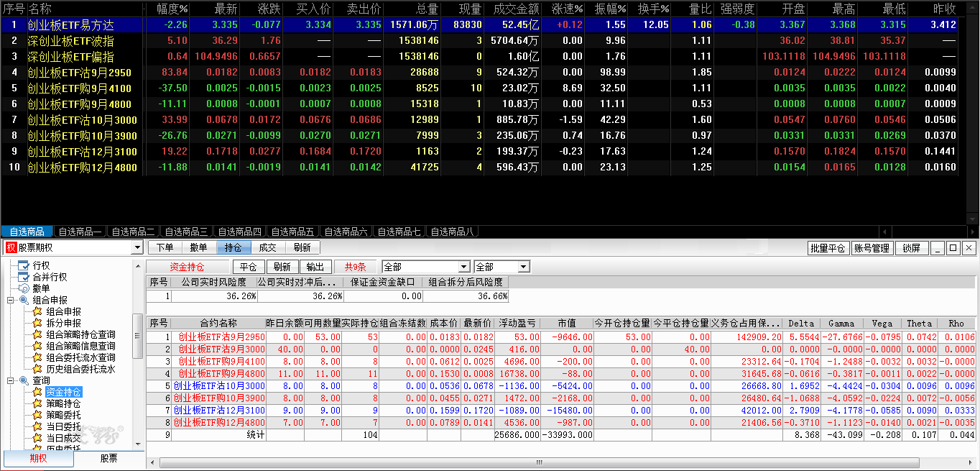The width and height of the screenshot is (980, 471).
Task: Click the star icon next to 拆分申报
Action: pyautogui.click(x=38, y=323)
